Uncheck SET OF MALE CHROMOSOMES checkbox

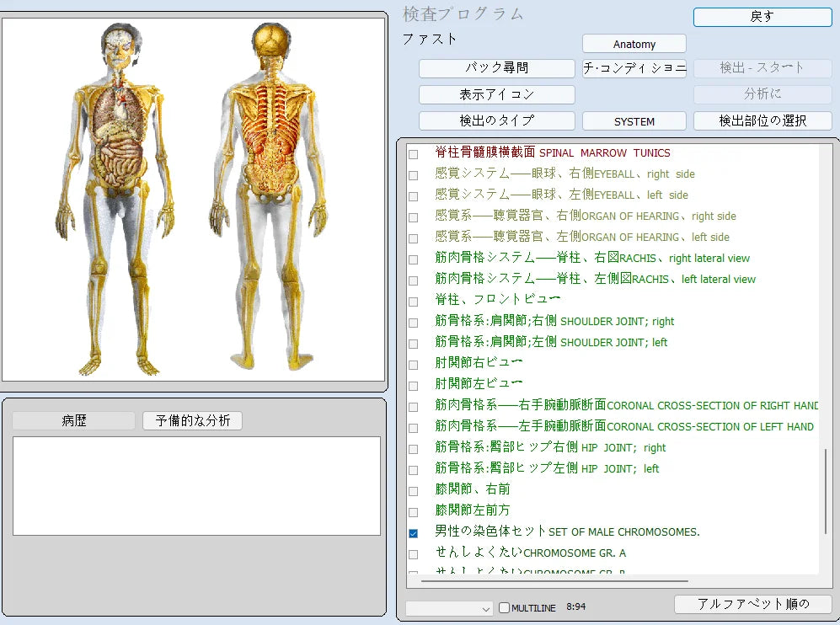(x=413, y=533)
